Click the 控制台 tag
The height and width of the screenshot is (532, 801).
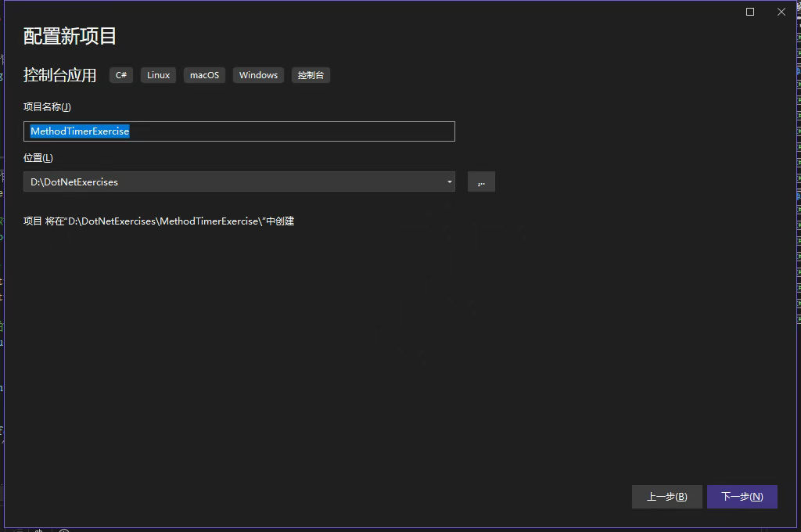(x=311, y=75)
